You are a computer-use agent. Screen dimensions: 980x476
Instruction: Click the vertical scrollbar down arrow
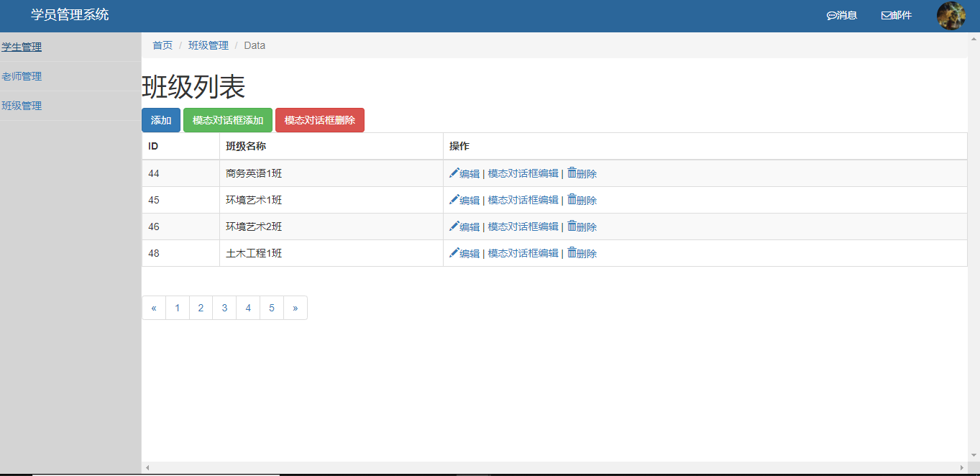(x=974, y=455)
